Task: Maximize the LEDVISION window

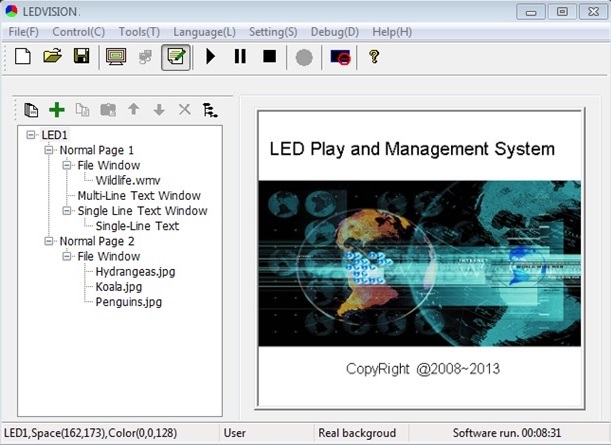Action: tap(562, 12)
